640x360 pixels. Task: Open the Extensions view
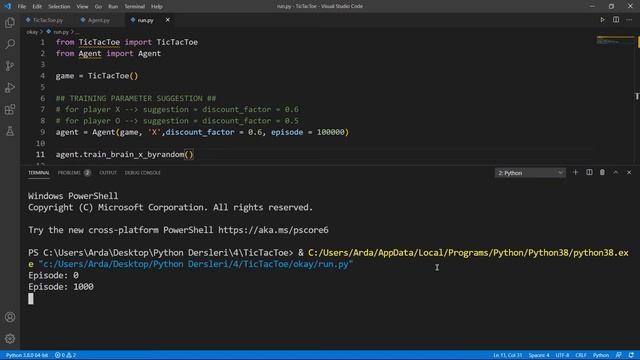[10, 109]
